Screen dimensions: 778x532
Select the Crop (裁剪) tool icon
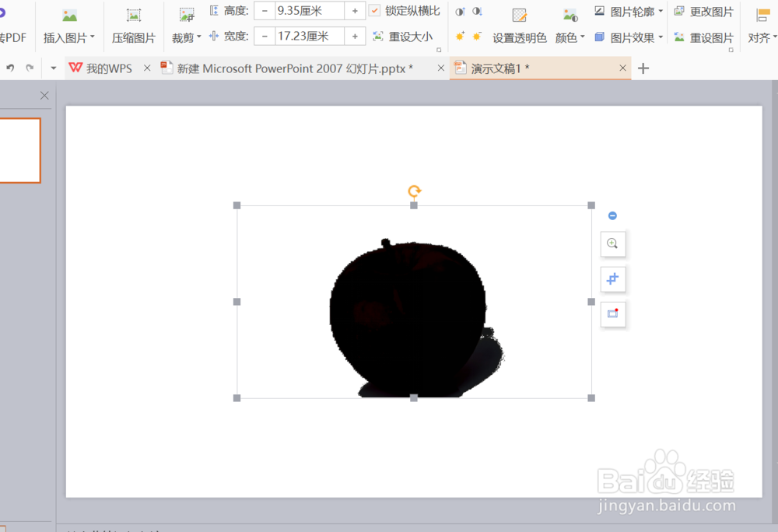point(187,16)
